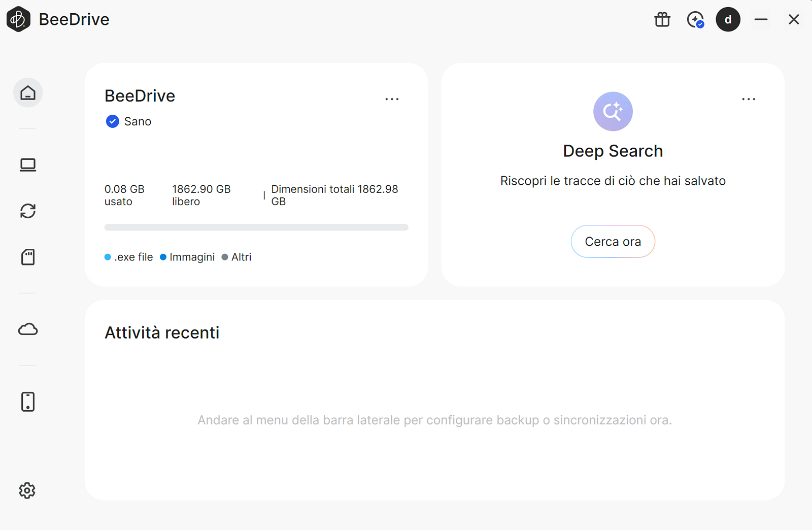This screenshot has height=530, width=812.
Task: Click the Immagini legend dot
Action: [163, 257]
